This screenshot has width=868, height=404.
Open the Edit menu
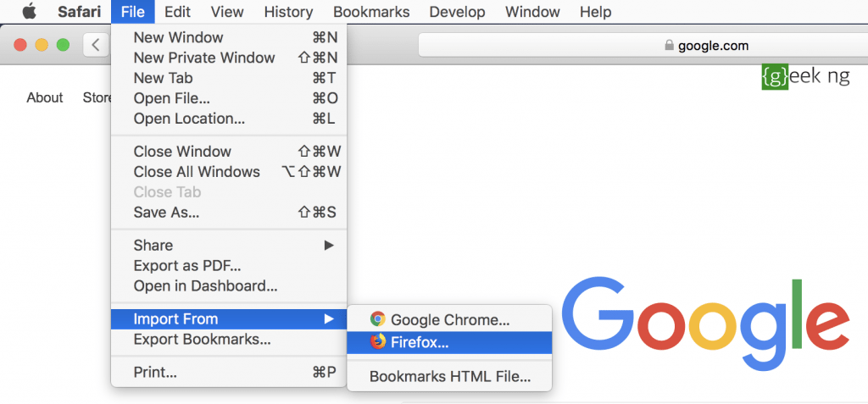click(x=178, y=12)
